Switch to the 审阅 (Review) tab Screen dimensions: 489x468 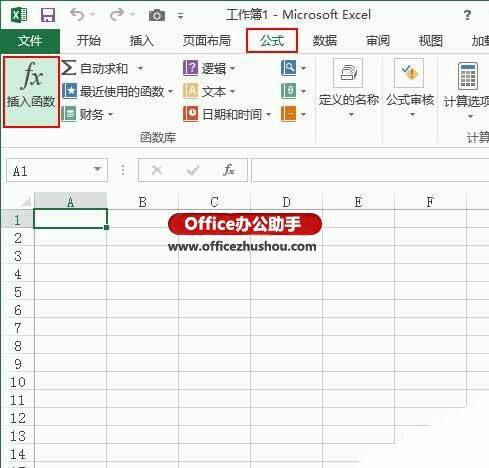(378, 41)
